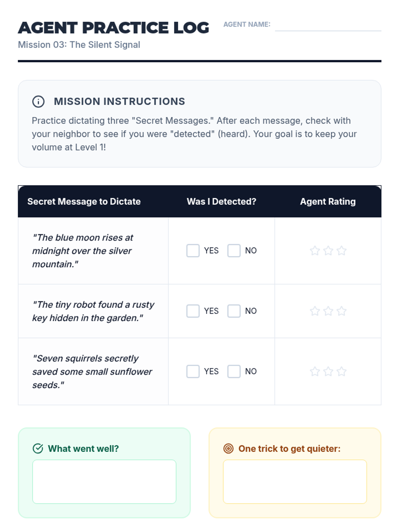Image resolution: width=399 pixels, height=532 pixels.
Task: Check YES for the seven squirrels message
Action: click(x=193, y=371)
